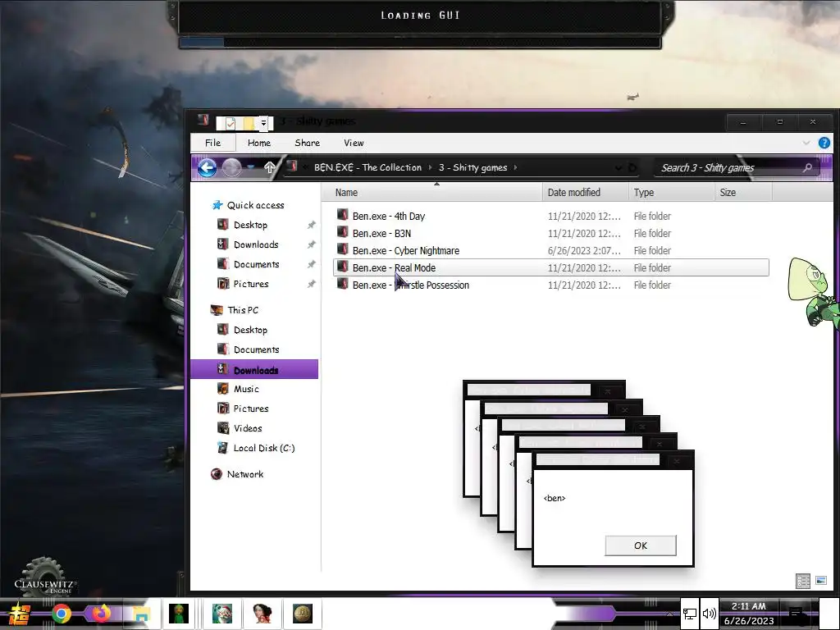Open Pictures under This PC
This screenshot has height=630, width=840.
[251, 409]
